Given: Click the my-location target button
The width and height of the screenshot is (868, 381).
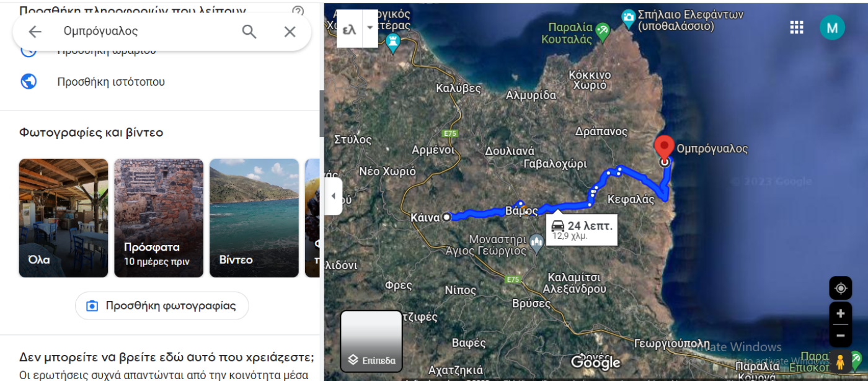Looking at the screenshot, I should point(841,288).
